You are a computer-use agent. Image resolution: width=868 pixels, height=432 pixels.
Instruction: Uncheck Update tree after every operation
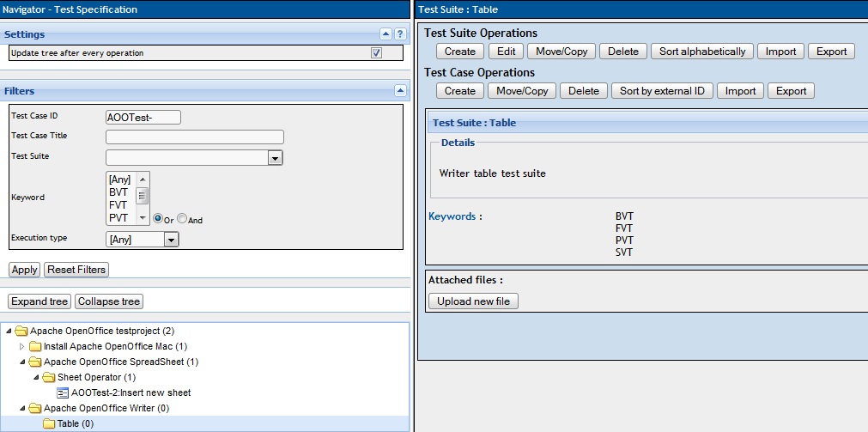[x=376, y=53]
